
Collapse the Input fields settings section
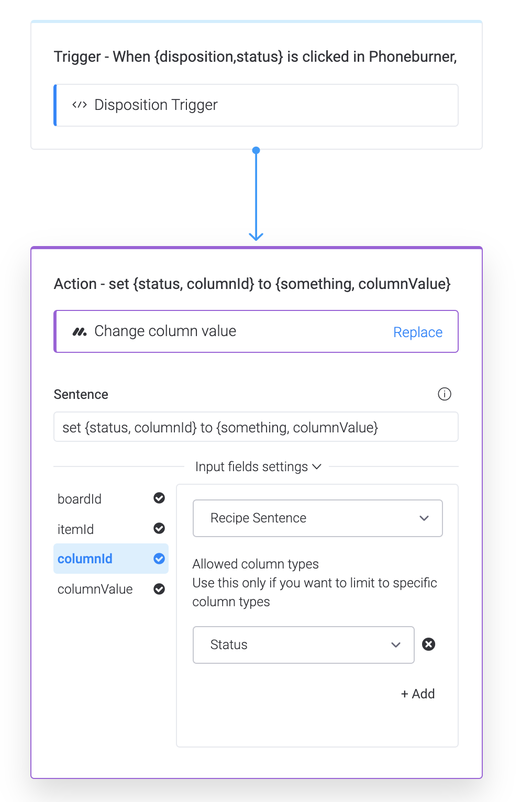point(258,466)
